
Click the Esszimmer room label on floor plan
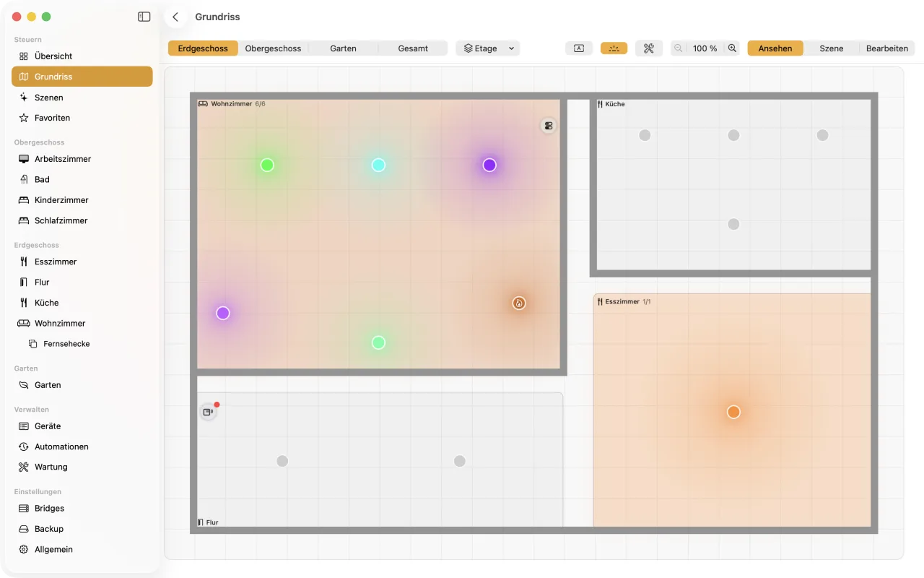tap(623, 301)
